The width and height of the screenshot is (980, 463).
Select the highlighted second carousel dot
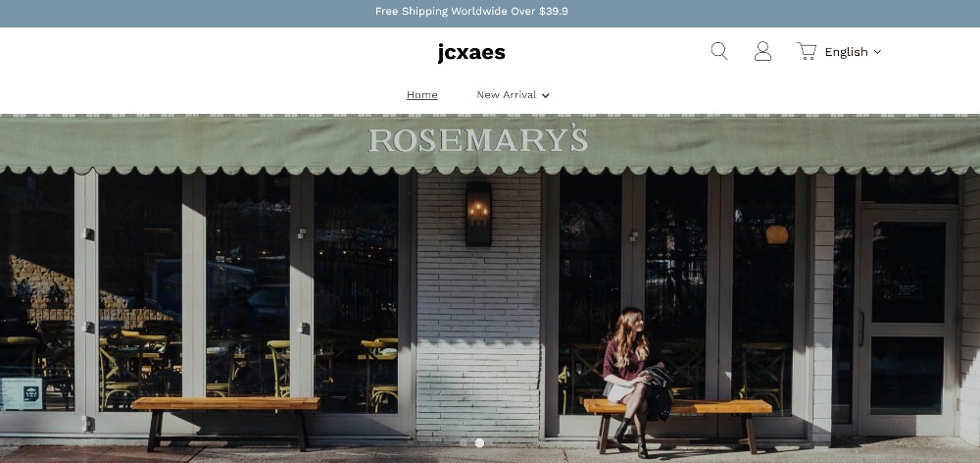pos(479,442)
